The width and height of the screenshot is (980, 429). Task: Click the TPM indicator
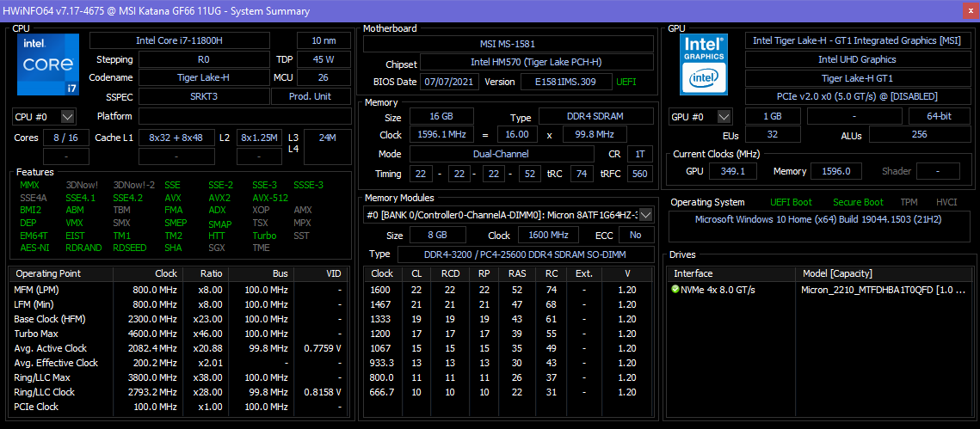click(909, 202)
